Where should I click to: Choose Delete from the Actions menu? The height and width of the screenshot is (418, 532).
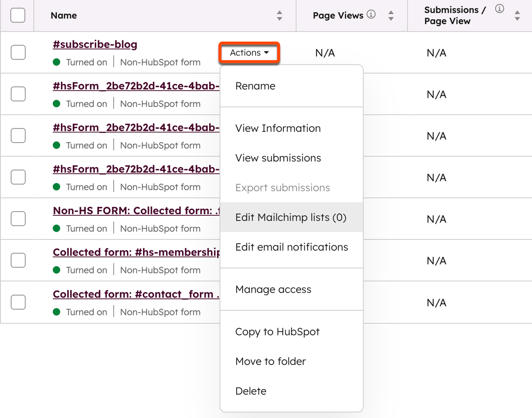pyautogui.click(x=251, y=391)
